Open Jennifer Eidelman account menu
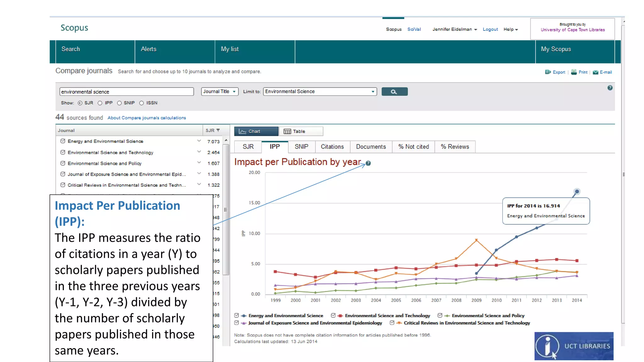The width and height of the screenshot is (644, 362). tap(455, 29)
